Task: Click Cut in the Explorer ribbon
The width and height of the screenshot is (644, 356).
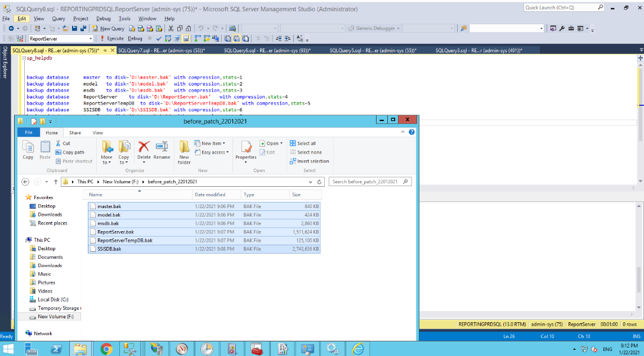Action: pos(62,143)
